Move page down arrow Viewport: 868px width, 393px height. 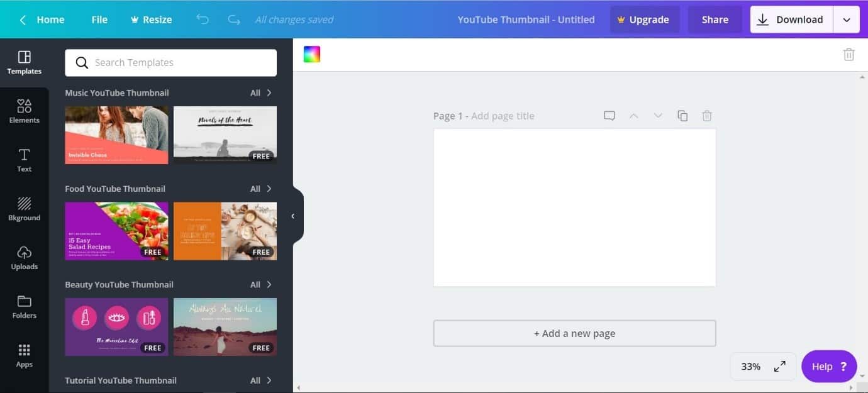(x=658, y=116)
